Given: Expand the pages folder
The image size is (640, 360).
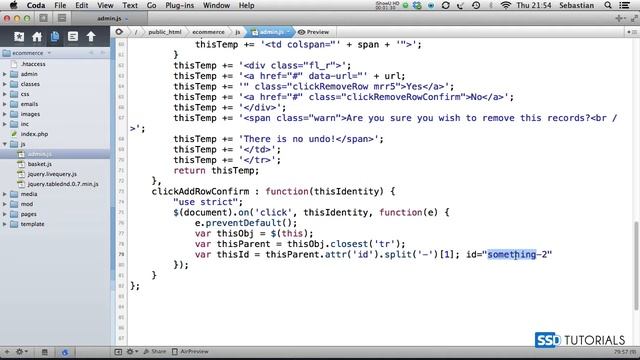Looking at the screenshot, I should coord(4,214).
